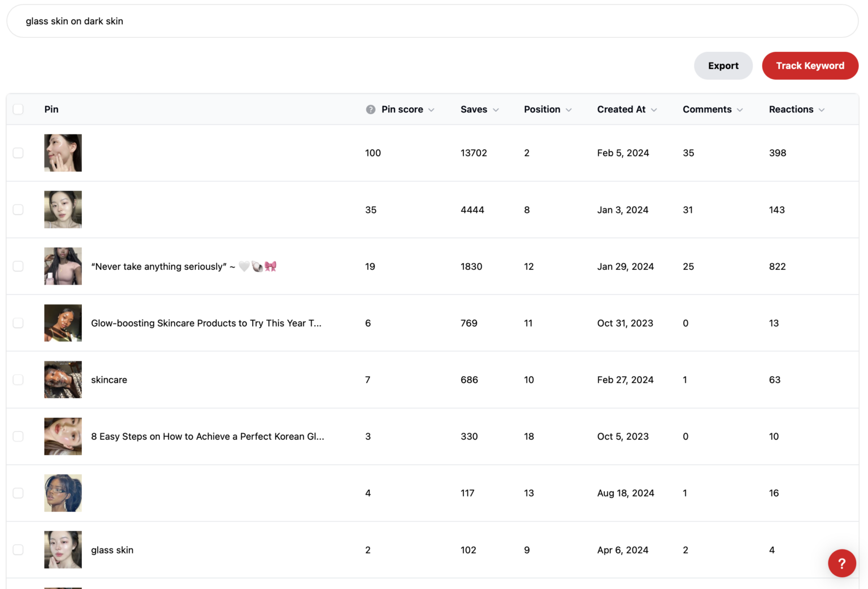Open the "Never take anything seriously" pin thumbnail
The width and height of the screenshot is (868, 589).
63,266
